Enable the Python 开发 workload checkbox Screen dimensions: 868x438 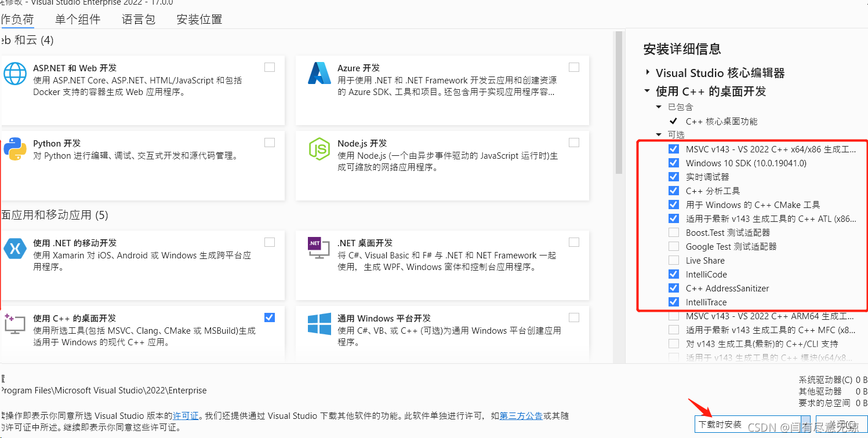coord(270,143)
